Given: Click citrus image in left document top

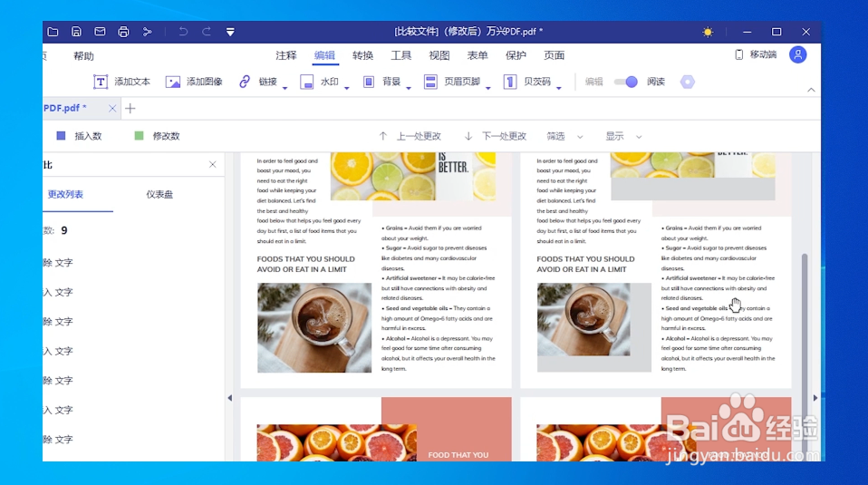Looking at the screenshot, I should (413, 177).
